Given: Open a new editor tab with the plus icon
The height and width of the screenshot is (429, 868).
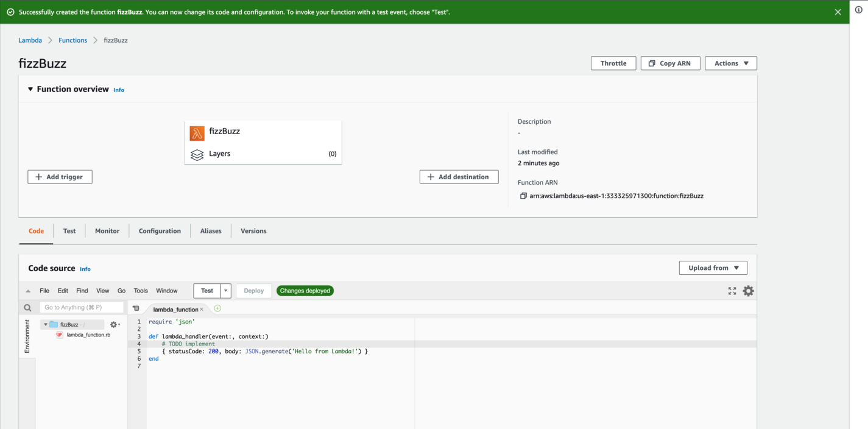Looking at the screenshot, I should tap(217, 309).
